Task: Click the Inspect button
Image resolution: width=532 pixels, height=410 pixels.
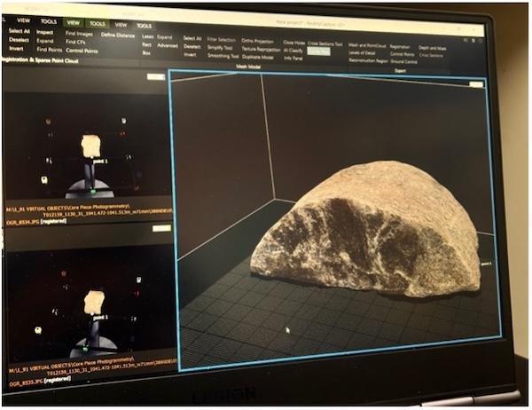Action: coord(45,32)
